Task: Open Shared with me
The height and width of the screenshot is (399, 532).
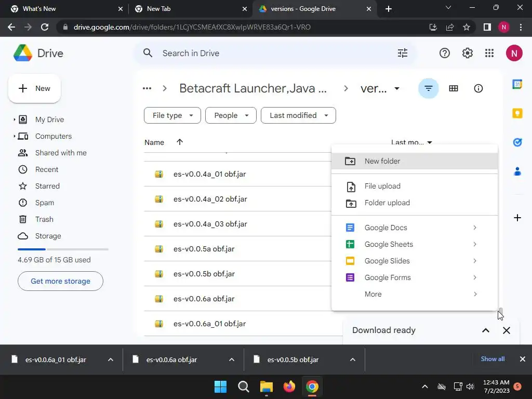Action: coord(61,153)
